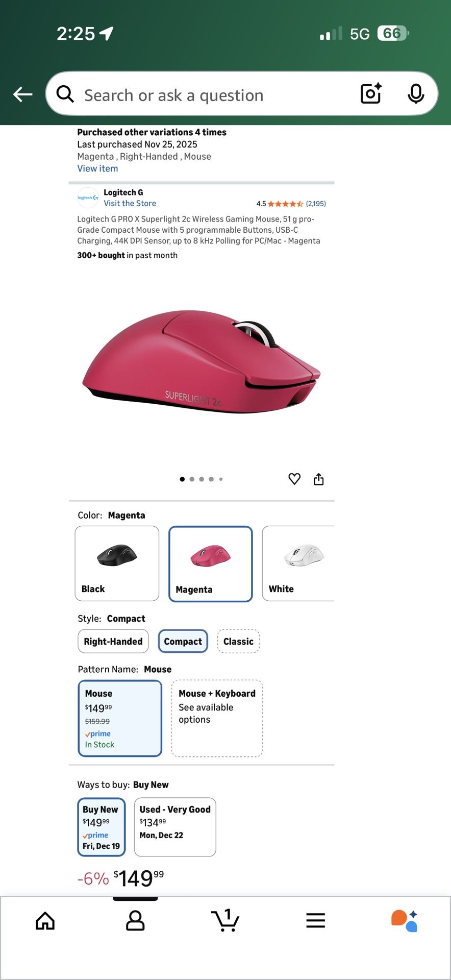This screenshot has width=451, height=980.
Task: Choose the Mouse + Keyboard pattern
Action: pyautogui.click(x=217, y=718)
